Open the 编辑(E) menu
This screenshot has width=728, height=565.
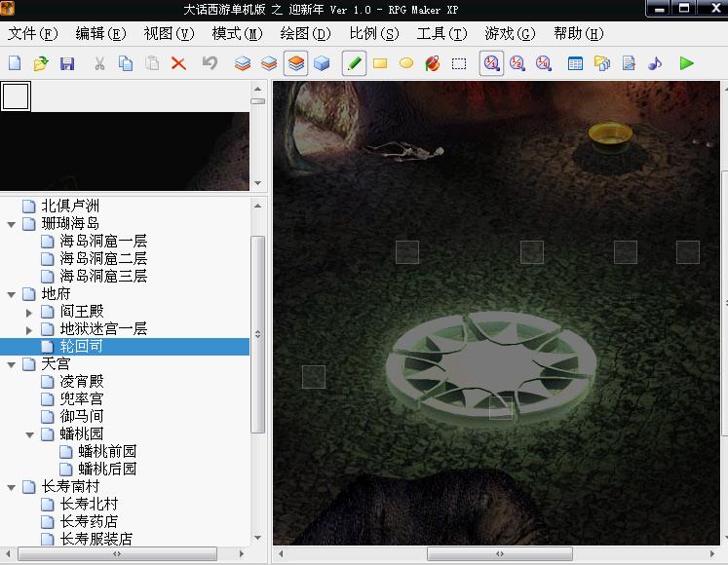click(100, 33)
